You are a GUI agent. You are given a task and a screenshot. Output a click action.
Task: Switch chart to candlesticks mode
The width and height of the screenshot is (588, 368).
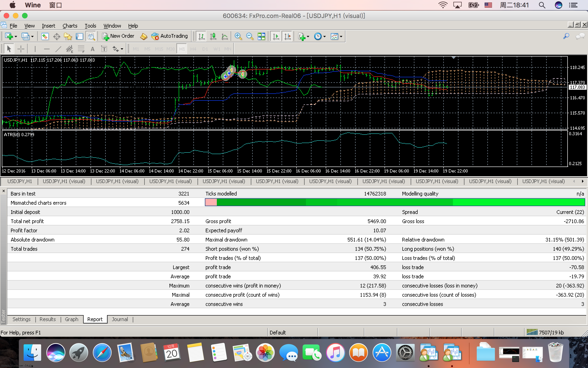click(213, 37)
